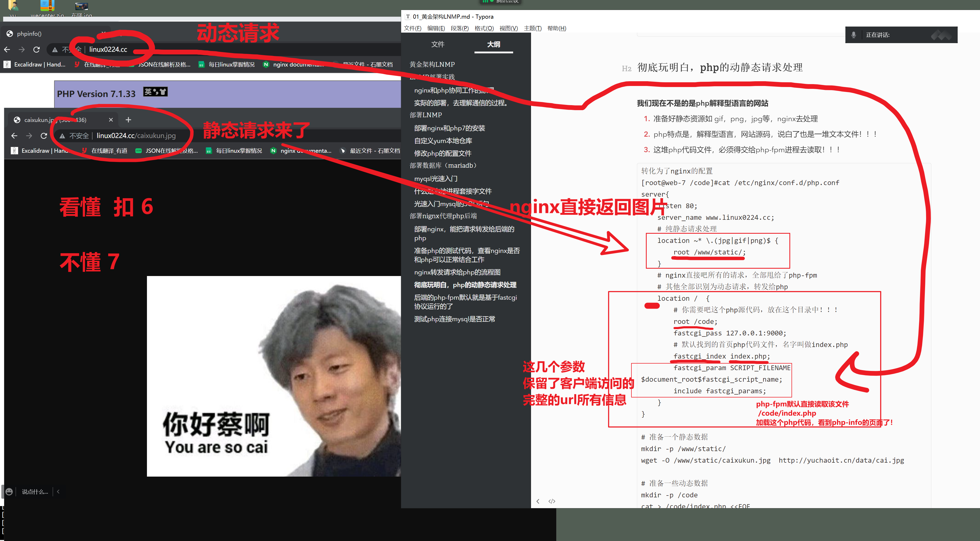Viewport: 980px width, 541px height.
Task: Open new tab with plus icon
Action: click(128, 120)
